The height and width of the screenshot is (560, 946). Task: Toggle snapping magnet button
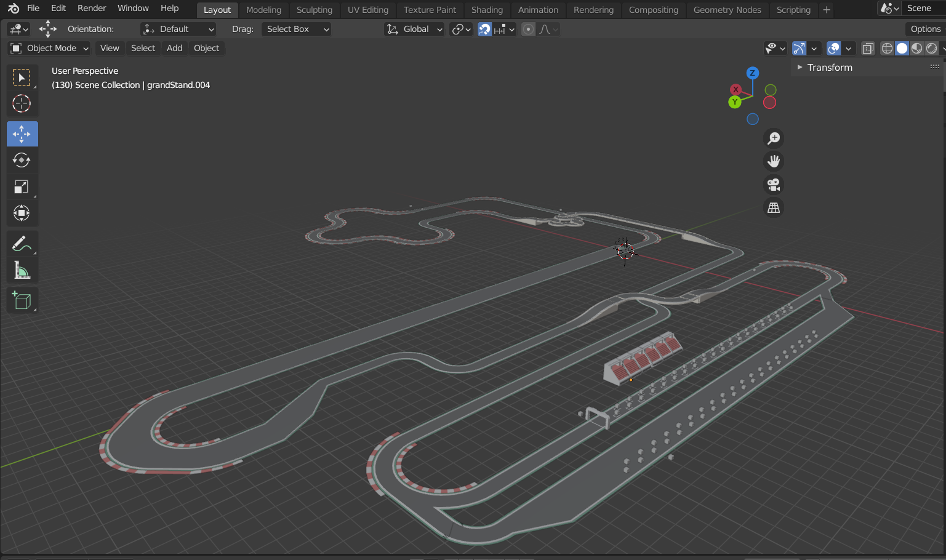(485, 29)
